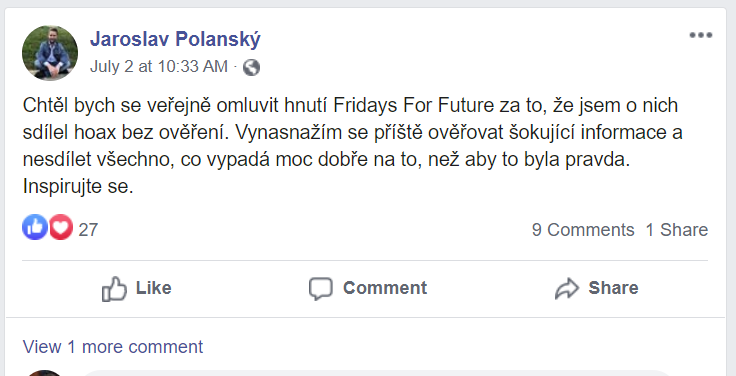Open the three-dot post options menu

(x=701, y=35)
